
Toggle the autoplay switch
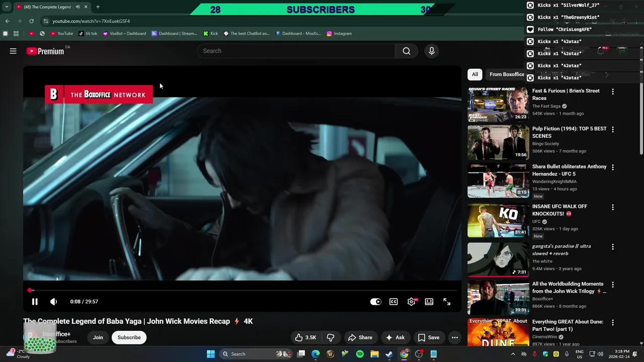[x=376, y=302]
